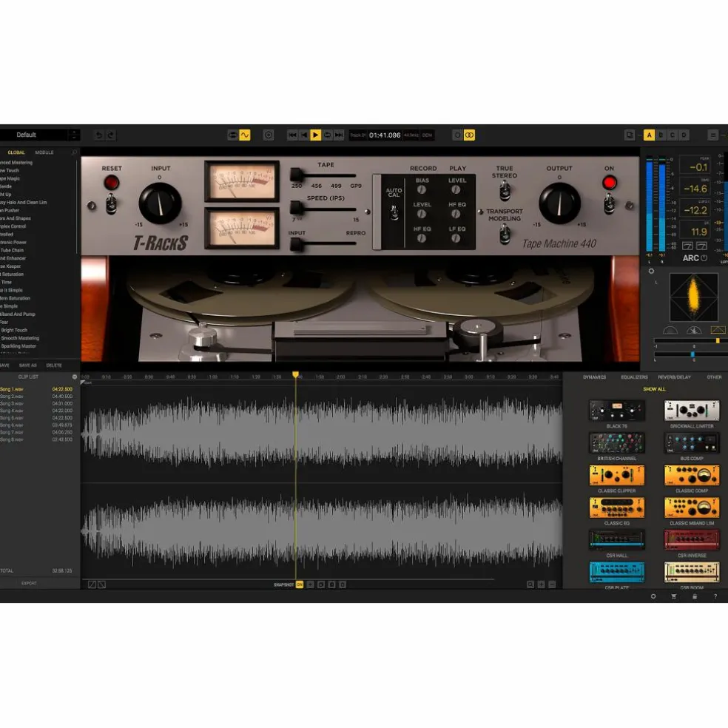The height and width of the screenshot is (728, 728).
Task: Click the record circle icon in toolbar
Action: tap(269, 135)
